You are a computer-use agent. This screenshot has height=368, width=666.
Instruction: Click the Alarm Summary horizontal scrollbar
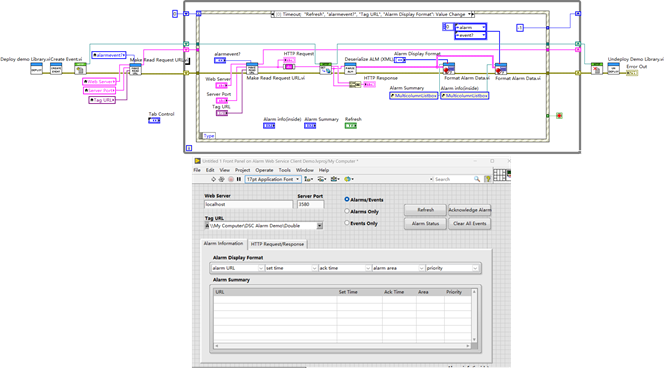342,346
